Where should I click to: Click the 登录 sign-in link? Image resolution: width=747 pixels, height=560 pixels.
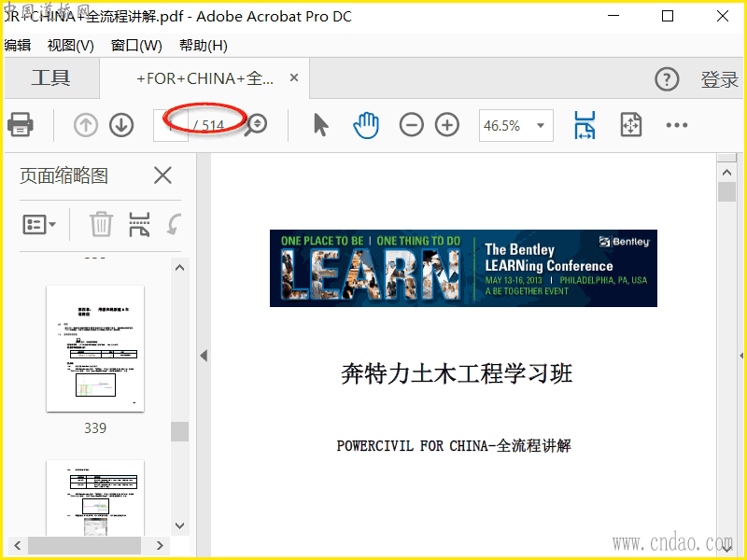coord(719,79)
